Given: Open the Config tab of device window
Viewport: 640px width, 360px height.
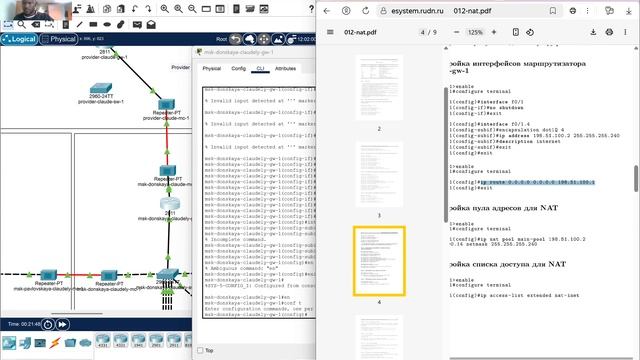Looking at the screenshot, I should pos(238,69).
